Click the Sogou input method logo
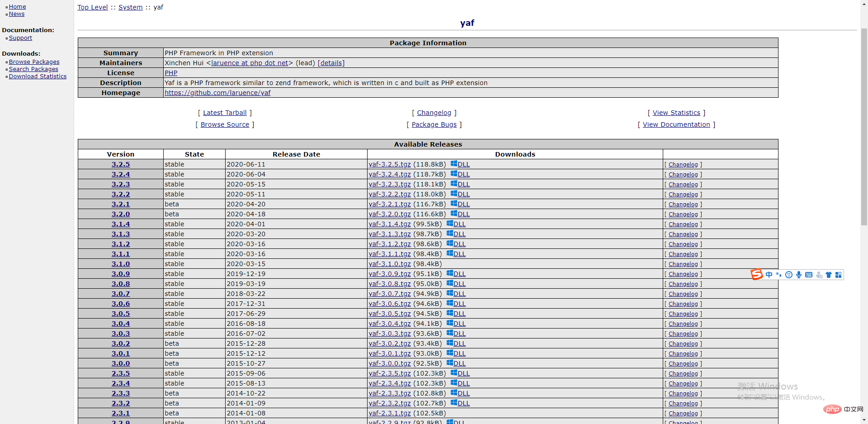 tap(756, 274)
